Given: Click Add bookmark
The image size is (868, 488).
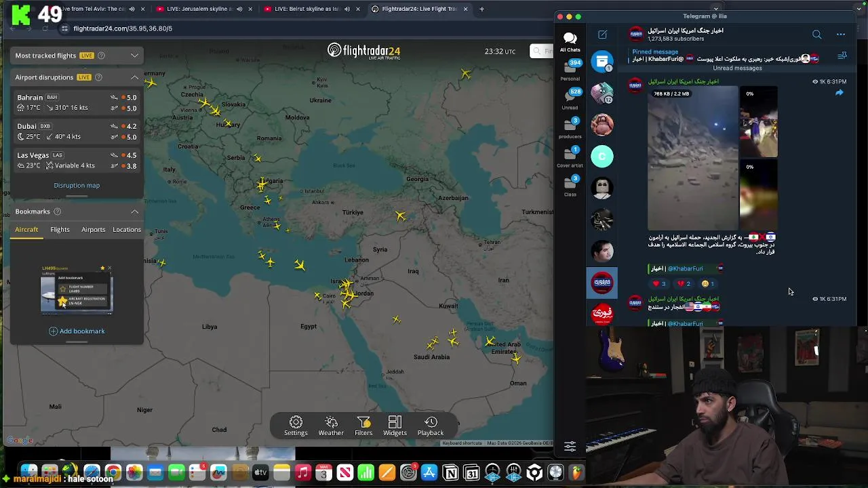Looking at the screenshot, I should tap(77, 331).
